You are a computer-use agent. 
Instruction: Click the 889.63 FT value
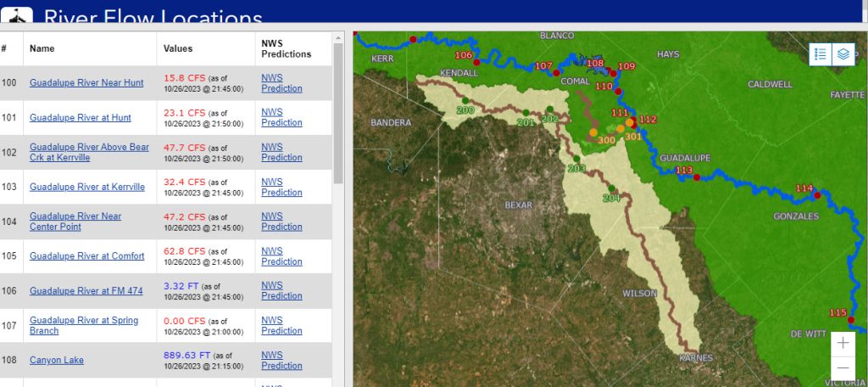[x=186, y=356]
